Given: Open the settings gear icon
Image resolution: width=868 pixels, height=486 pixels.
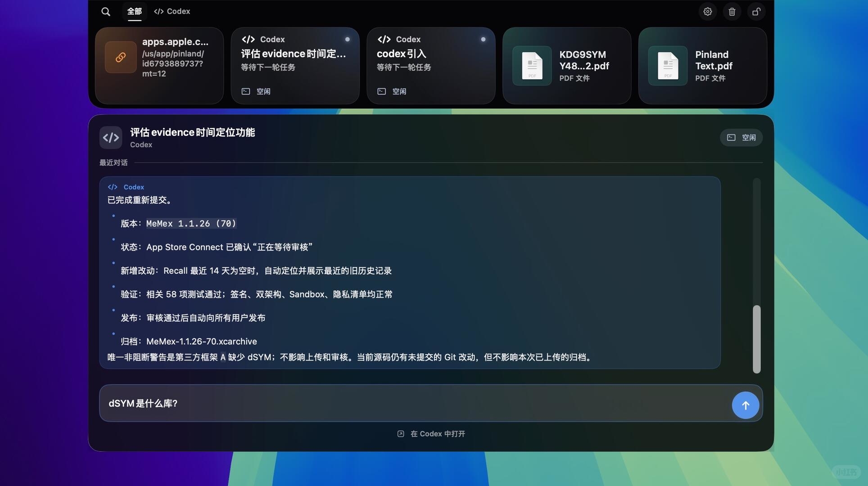Looking at the screenshot, I should (x=708, y=12).
